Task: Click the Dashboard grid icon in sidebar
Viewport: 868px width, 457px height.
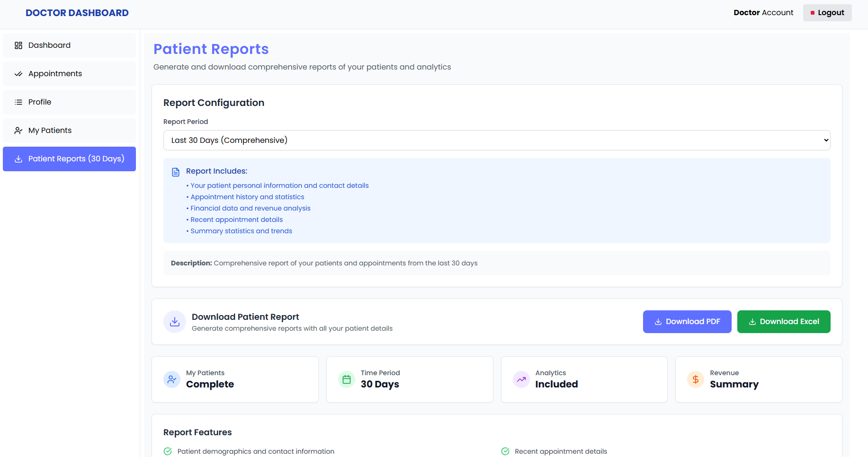Action: [x=18, y=45]
